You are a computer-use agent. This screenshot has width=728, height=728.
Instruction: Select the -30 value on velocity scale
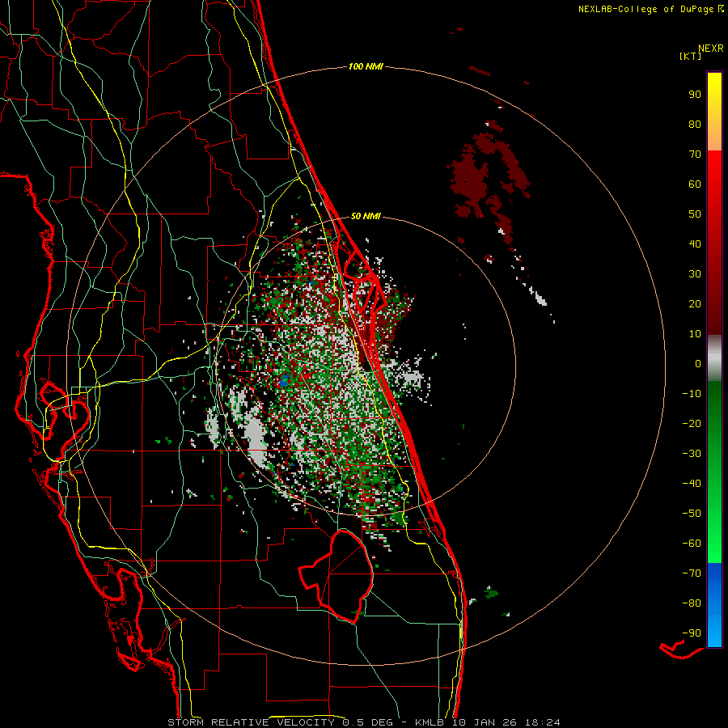coord(692,454)
